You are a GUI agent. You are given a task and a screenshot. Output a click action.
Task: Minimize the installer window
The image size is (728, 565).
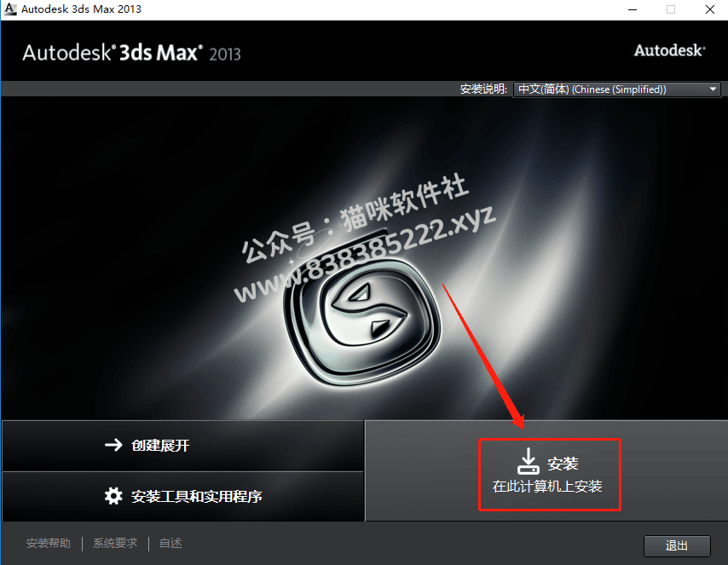[633, 9]
